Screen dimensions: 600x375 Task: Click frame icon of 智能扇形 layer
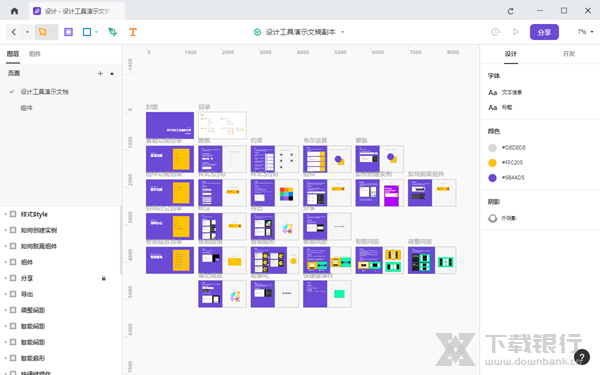[x=13, y=358]
